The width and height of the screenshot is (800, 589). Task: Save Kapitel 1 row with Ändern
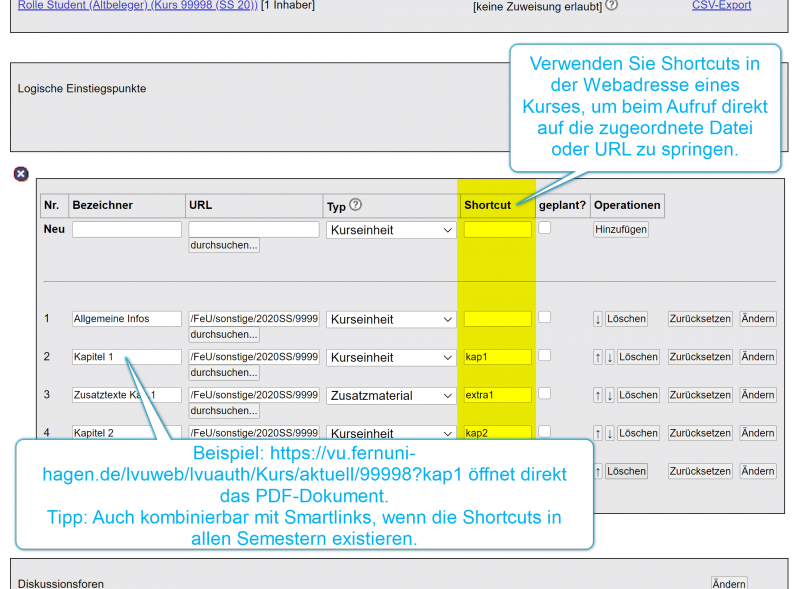tap(758, 357)
